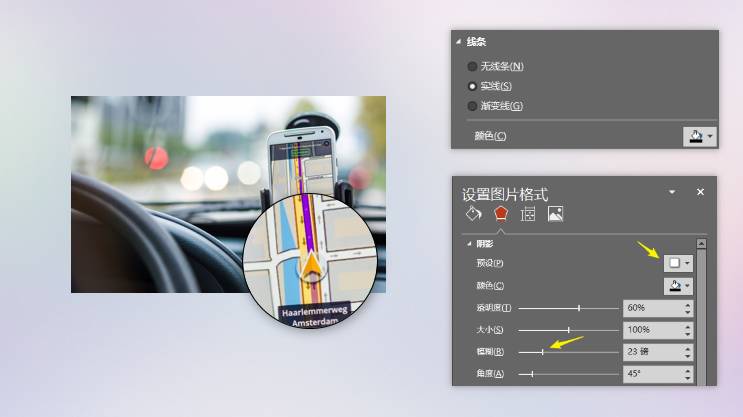Open the shadow 颜色(C) color dropdown

click(679, 286)
